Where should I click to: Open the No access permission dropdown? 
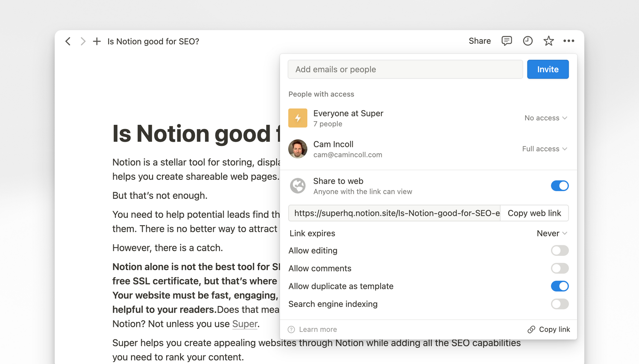(546, 118)
